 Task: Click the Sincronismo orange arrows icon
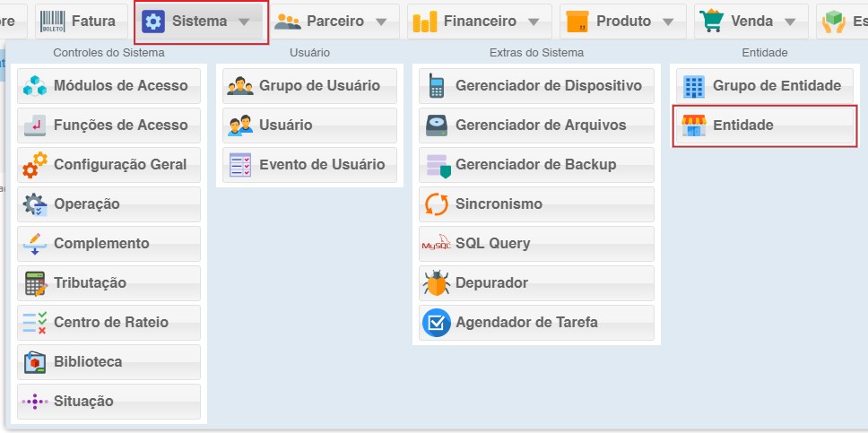coord(437,204)
